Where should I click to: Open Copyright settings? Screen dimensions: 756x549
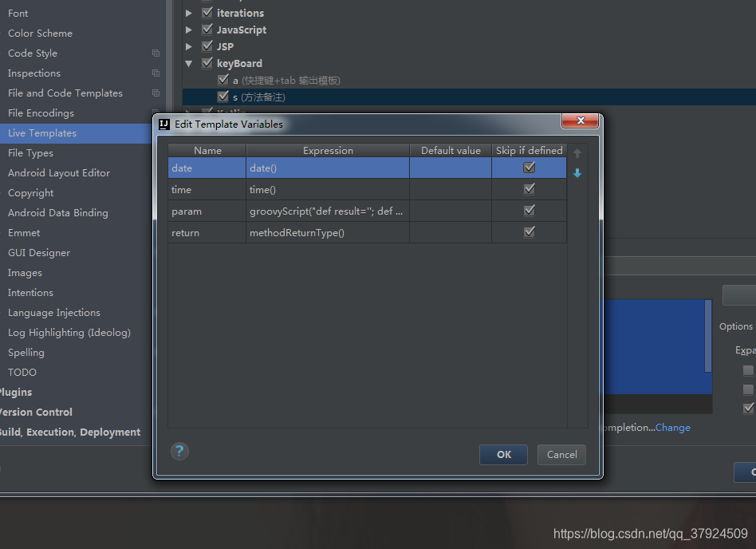30,193
